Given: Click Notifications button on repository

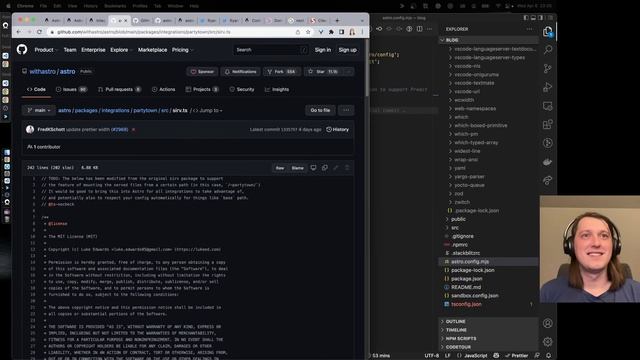Looking at the screenshot, I should click(241, 71).
